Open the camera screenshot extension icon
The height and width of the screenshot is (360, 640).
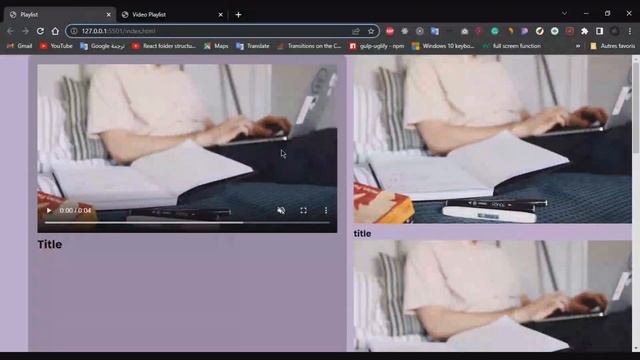click(464, 31)
